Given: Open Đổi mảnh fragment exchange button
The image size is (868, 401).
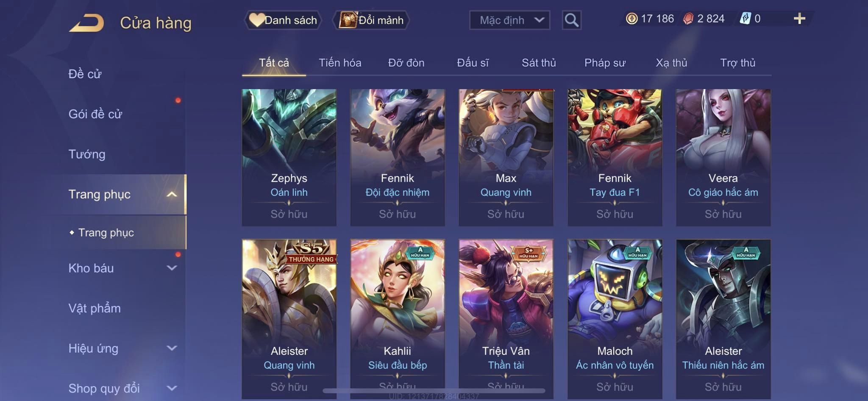Looking at the screenshot, I should click(x=372, y=20).
